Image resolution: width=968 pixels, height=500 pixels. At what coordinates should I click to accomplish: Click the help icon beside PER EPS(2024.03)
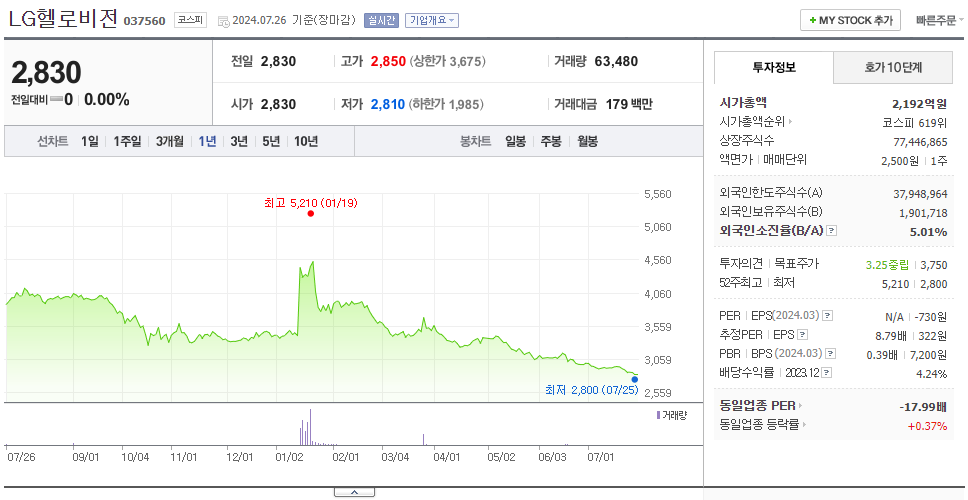828,316
